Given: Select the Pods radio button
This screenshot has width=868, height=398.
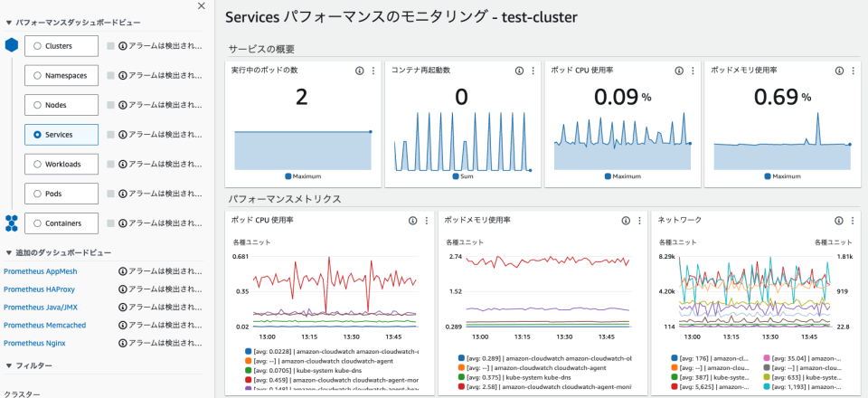Looking at the screenshot, I should pos(38,194).
